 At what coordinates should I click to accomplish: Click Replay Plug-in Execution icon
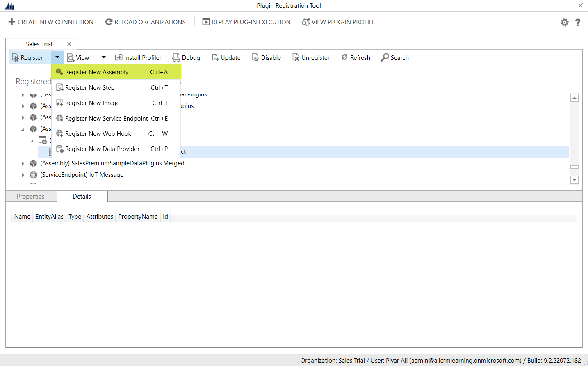coord(206,22)
